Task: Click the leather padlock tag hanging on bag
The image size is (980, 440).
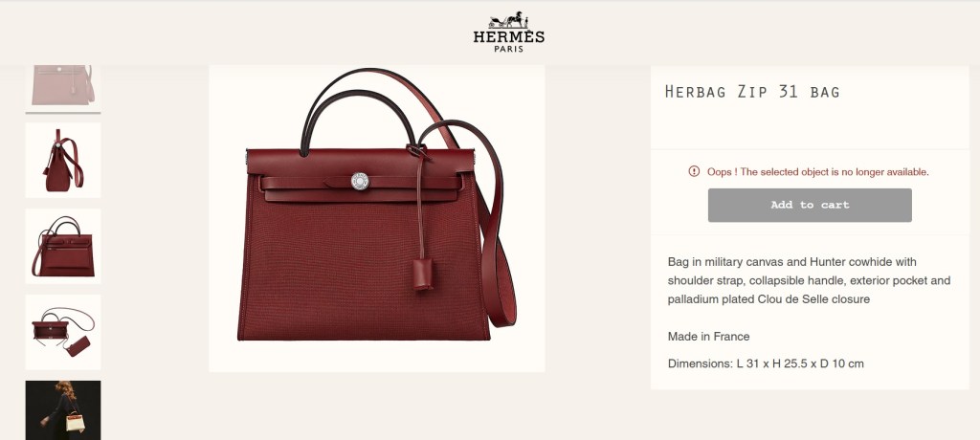Action: [x=422, y=275]
